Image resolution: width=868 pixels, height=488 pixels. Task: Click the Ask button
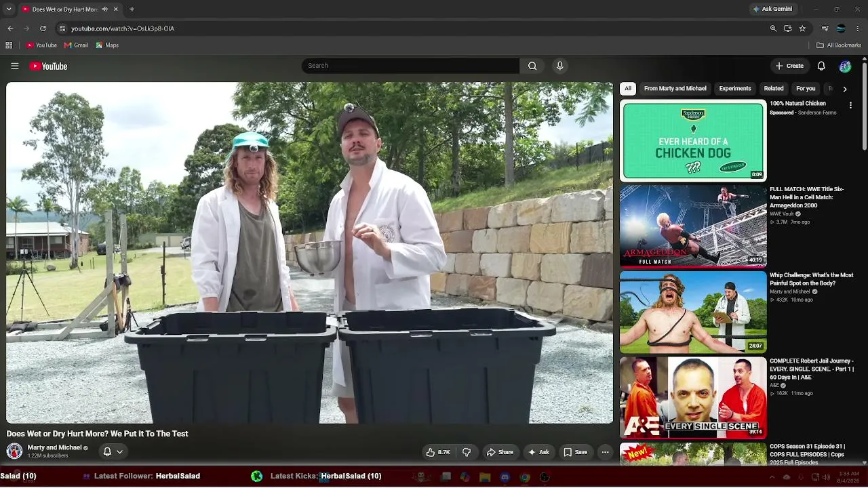pyautogui.click(x=538, y=452)
